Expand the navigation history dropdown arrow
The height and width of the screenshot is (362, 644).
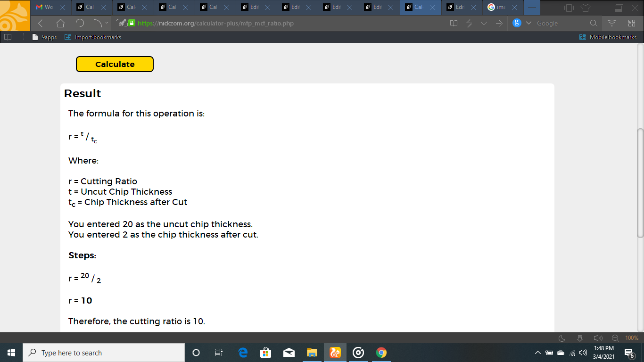(x=107, y=23)
